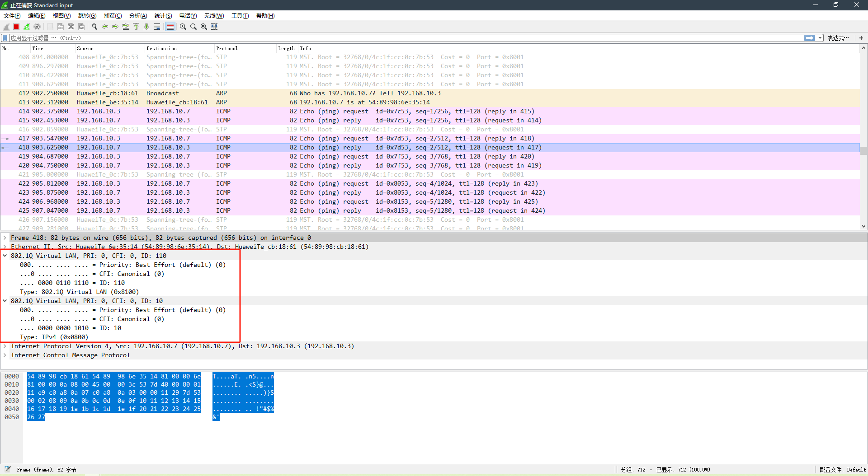Click the start capture shark fin icon
Image resolution: width=868 pixels, height=476 pixels.
tap(6, 27)
